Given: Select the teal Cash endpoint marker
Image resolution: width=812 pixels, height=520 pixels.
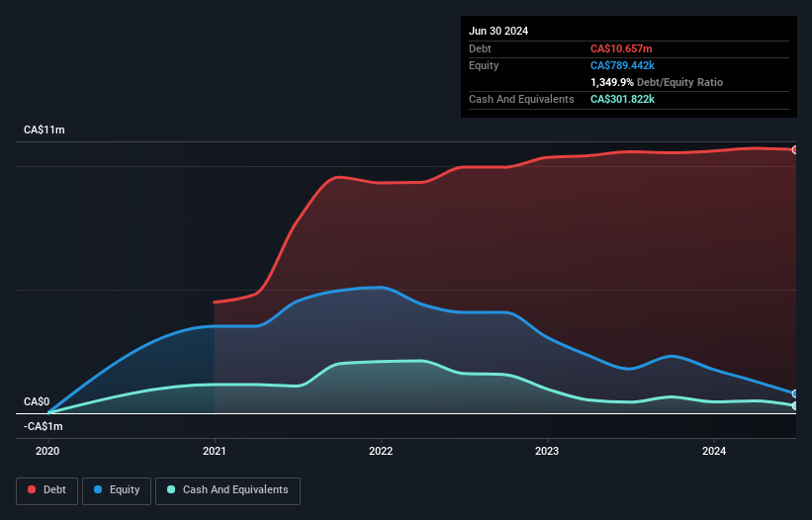Looking at the screenshot, I should coord(795,405).
